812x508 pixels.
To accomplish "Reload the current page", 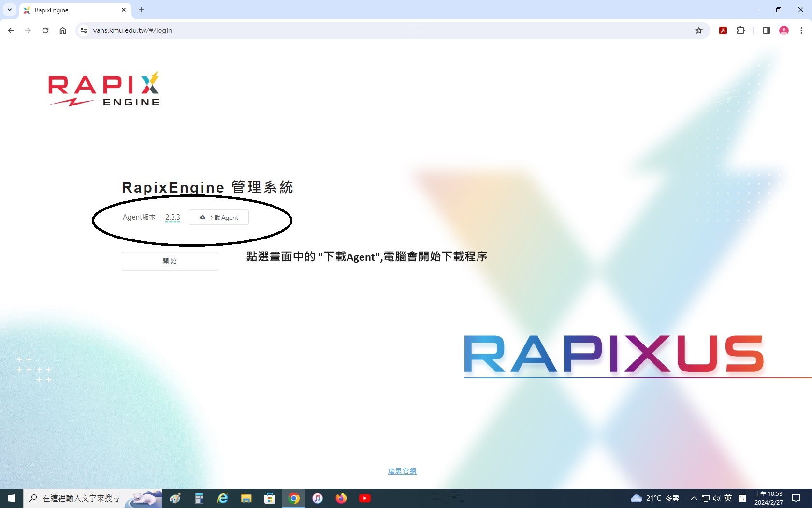I will pyautogui.click(x=45, y=30).
